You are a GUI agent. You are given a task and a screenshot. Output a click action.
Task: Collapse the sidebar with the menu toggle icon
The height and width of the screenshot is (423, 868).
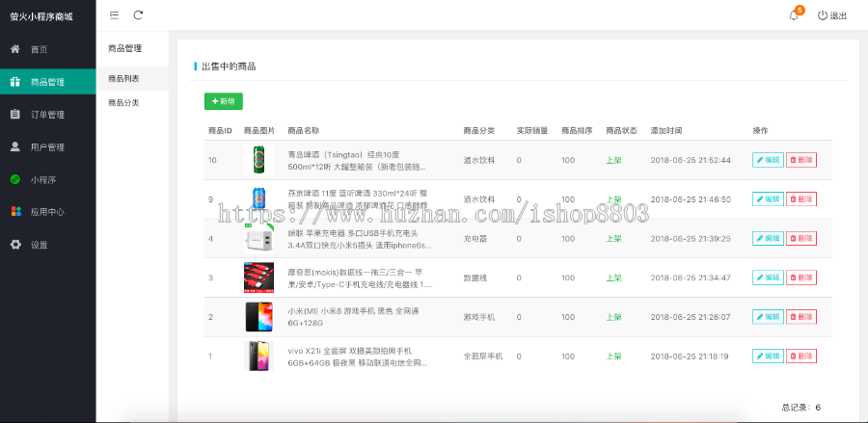(x=114, y=15)
